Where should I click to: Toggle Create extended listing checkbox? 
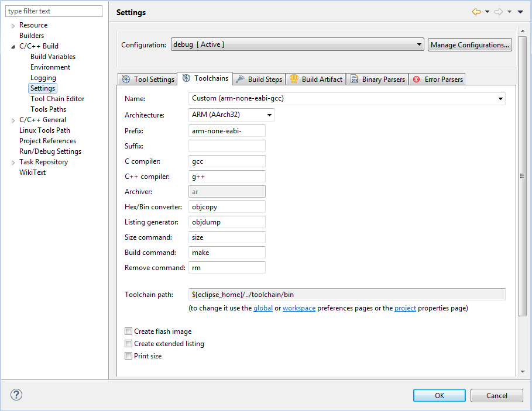[129, 344]
